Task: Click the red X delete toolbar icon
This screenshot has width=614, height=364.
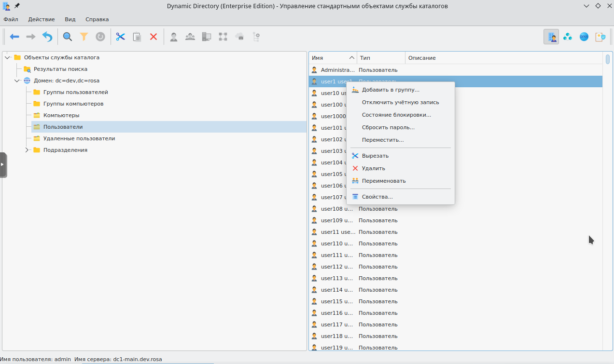Action: click(153, 37)
